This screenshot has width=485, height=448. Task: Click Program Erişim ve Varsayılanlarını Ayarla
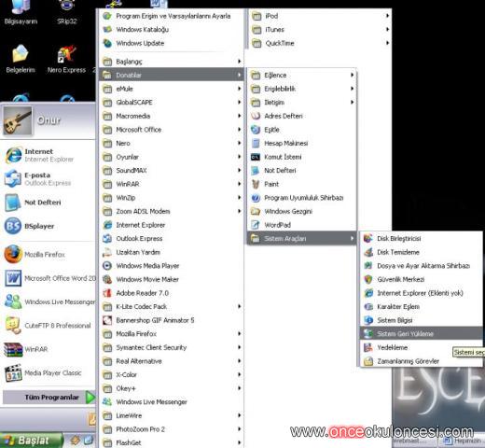tap(172, 16)
